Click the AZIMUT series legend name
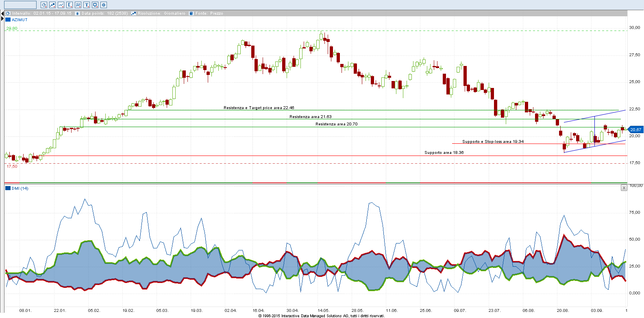This screenshot has width=644, height=318. click(20, 20)
